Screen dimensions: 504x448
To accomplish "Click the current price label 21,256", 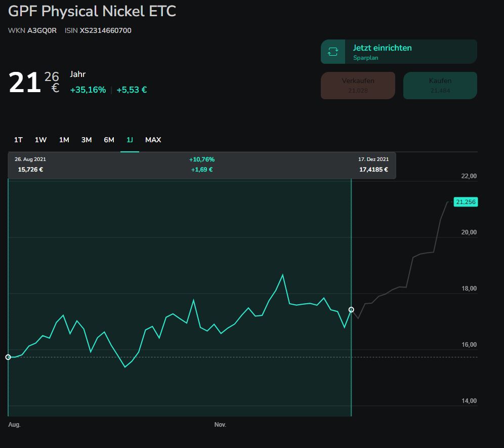I will coord(466,202).
